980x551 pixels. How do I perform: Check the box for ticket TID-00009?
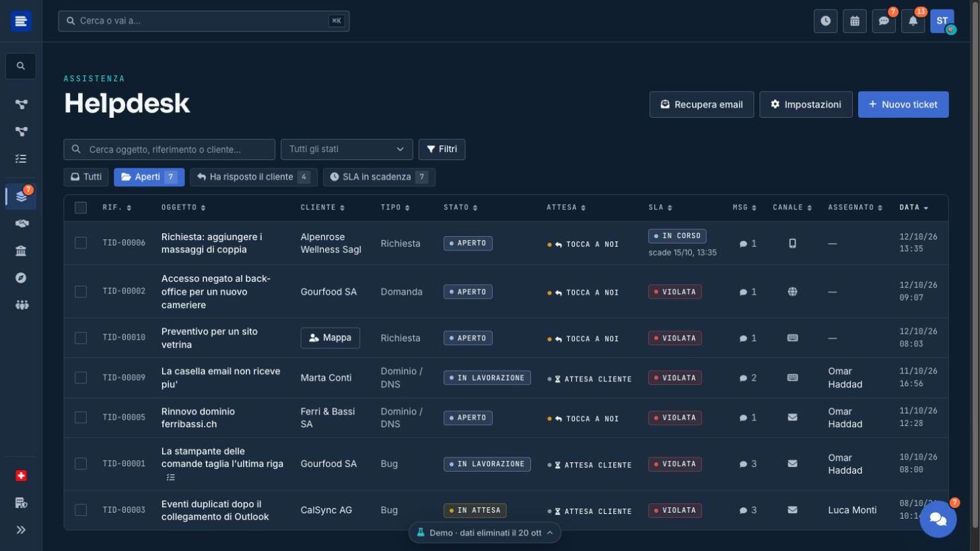[x=81, y=377]
